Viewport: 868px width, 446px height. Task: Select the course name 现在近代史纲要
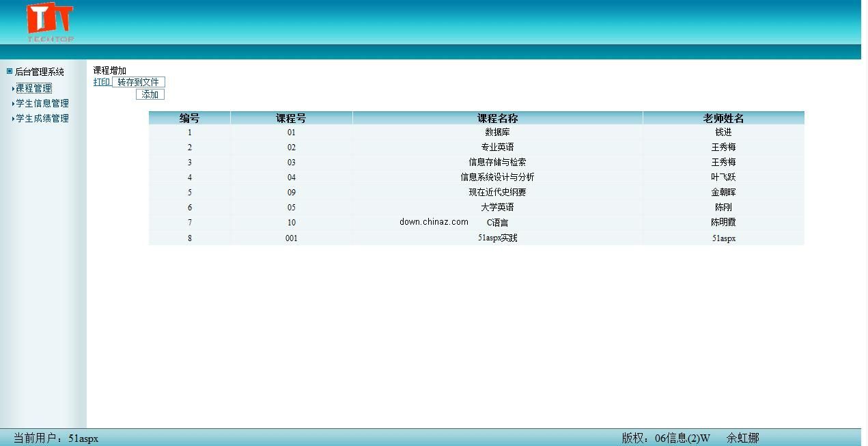click(498, 193)
